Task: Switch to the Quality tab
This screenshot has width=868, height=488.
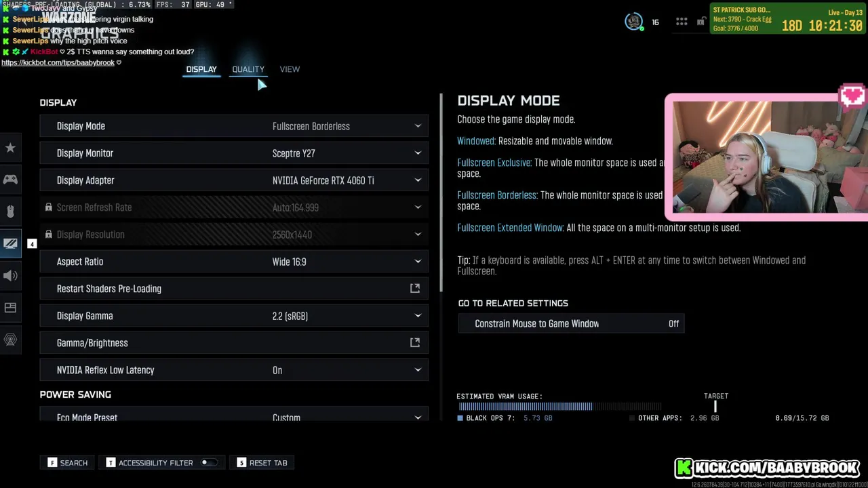Action: click(x=248, y=69)
